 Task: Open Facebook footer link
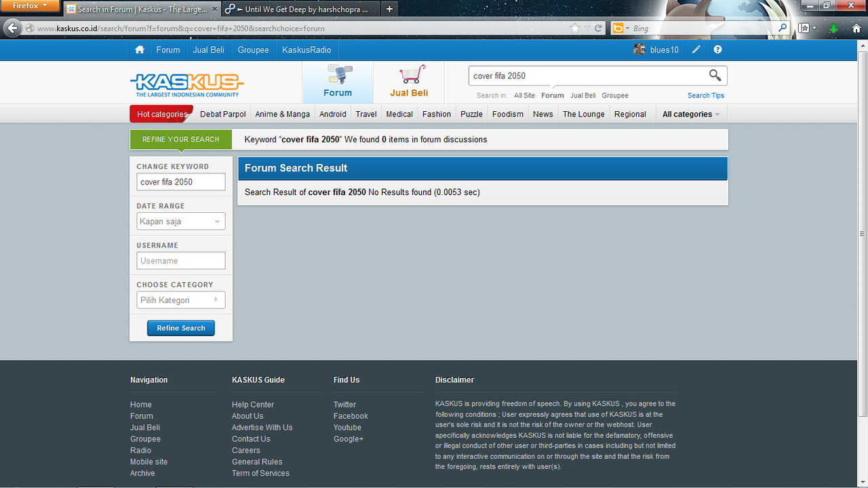pos(351,416)
